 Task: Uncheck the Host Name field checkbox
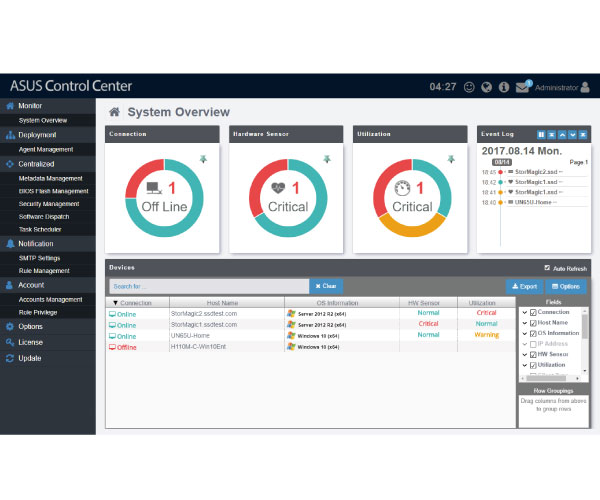pyautogui.click(x=533, y=323)
